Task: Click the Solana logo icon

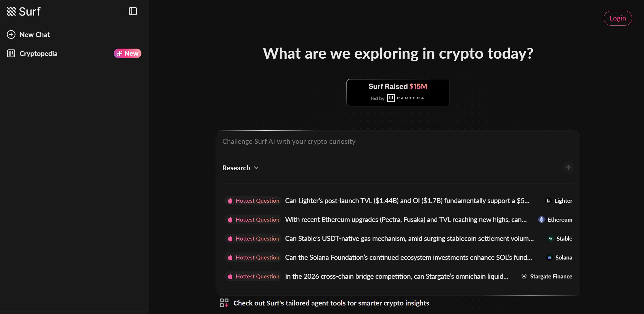Action: [549, 258]
